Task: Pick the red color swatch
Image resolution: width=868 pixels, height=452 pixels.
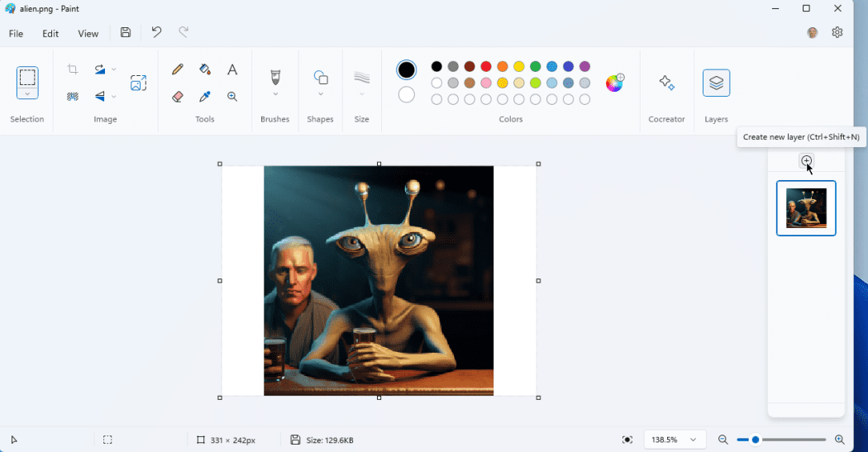Action: [486, 66]
